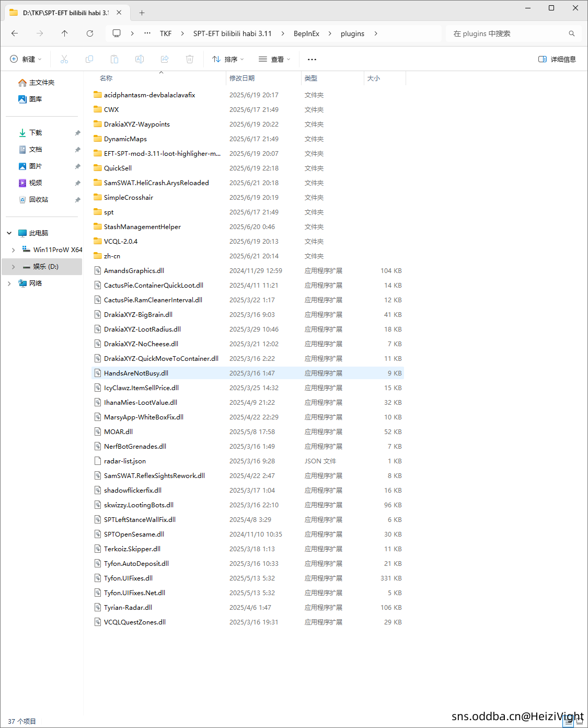
Task: Select the SamSWAT.HeliCrash.ArysReloaded folder
Action: pyautogui.click(x=248, y=183)
